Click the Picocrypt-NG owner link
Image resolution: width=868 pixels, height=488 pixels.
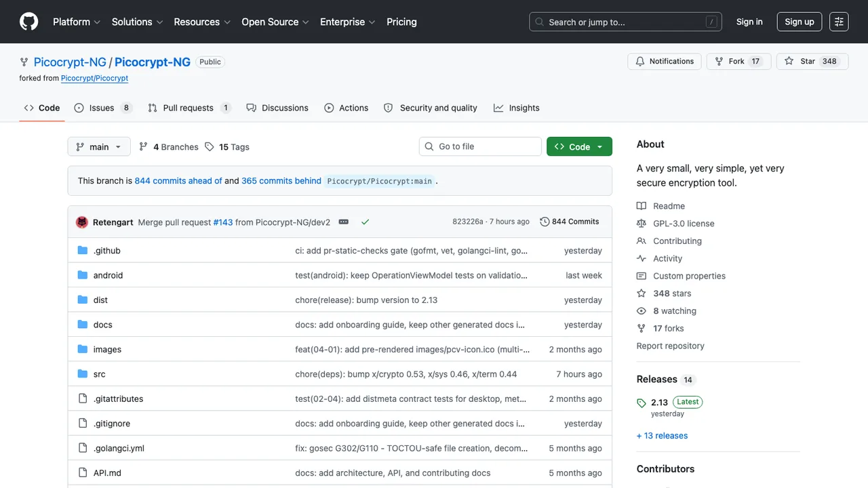(70, 62)
